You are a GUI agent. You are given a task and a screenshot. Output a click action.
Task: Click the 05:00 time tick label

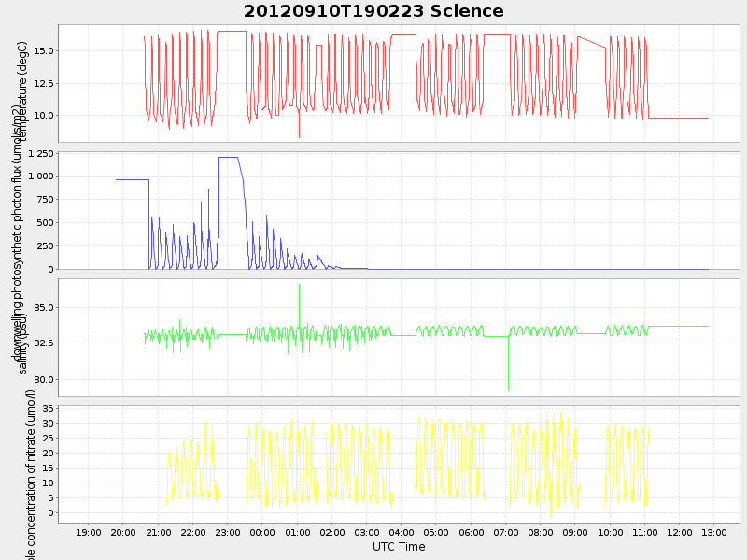tap(436, 532)
